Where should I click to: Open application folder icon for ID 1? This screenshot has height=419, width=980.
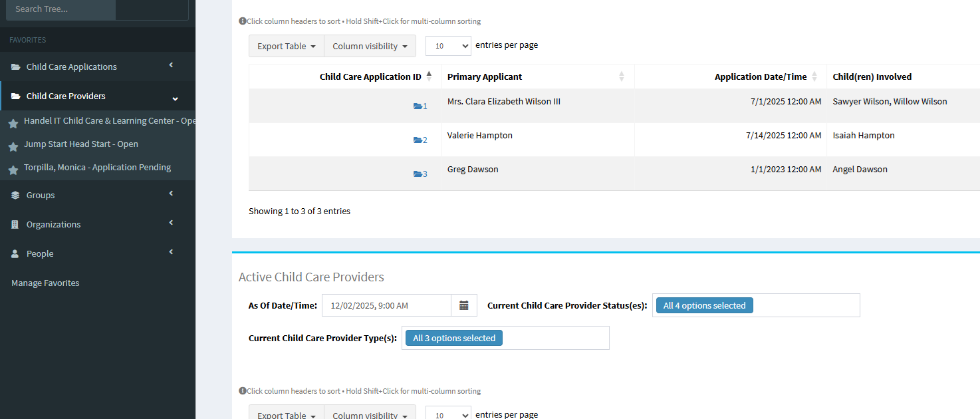[x=418, y=106]
